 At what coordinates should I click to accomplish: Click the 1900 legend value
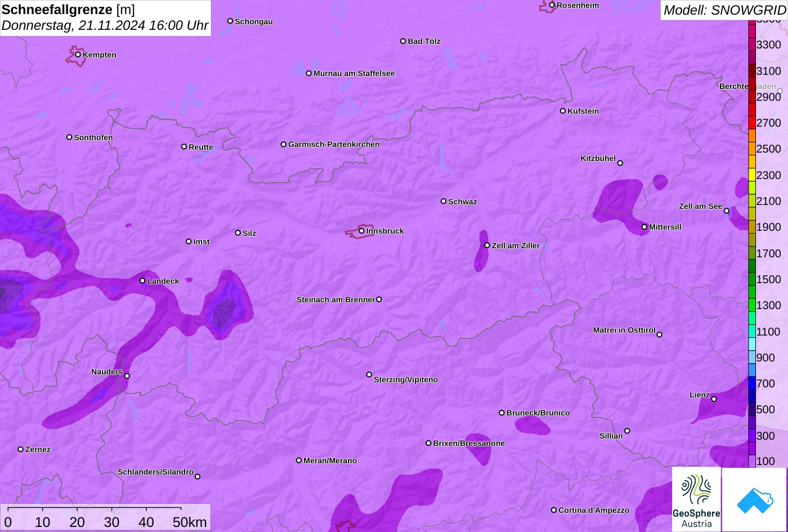tap(769, 227)
